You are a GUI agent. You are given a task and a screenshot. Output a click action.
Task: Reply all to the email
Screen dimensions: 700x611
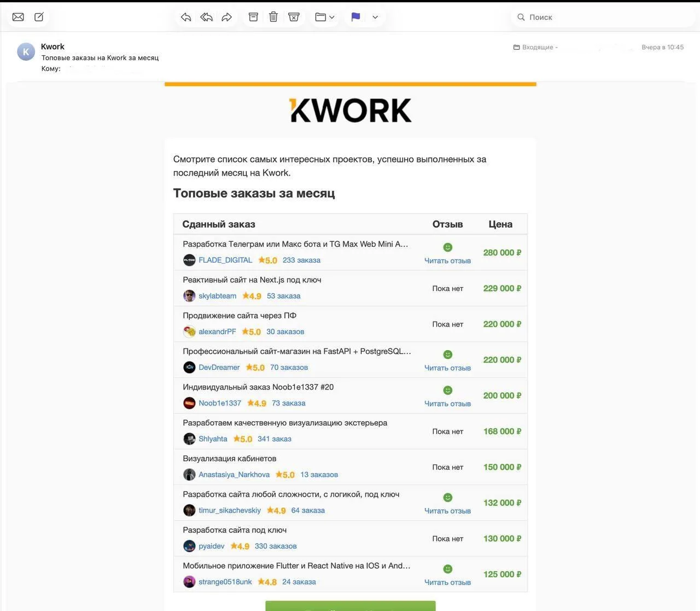(206, 17)
